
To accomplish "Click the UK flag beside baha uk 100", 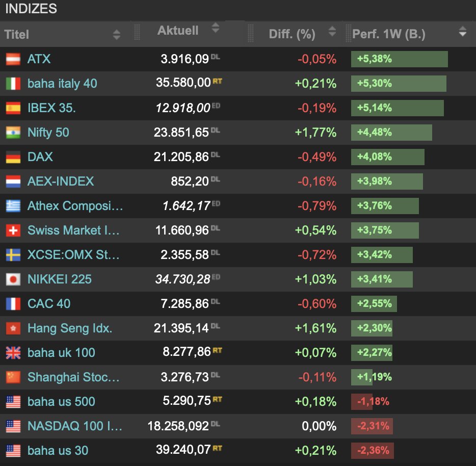I will pos(13,353).
